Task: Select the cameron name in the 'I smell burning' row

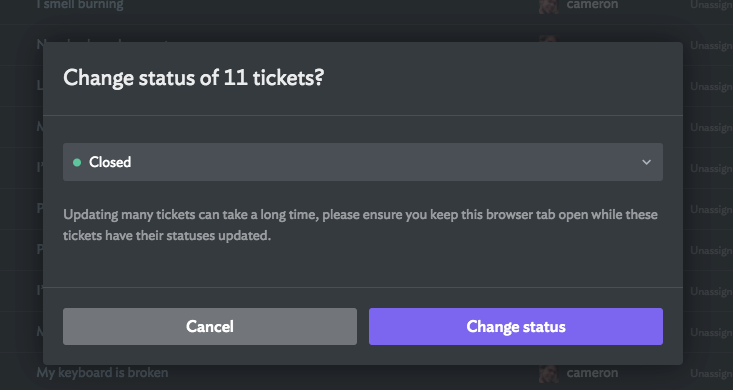Action: (x=592, y=5)
